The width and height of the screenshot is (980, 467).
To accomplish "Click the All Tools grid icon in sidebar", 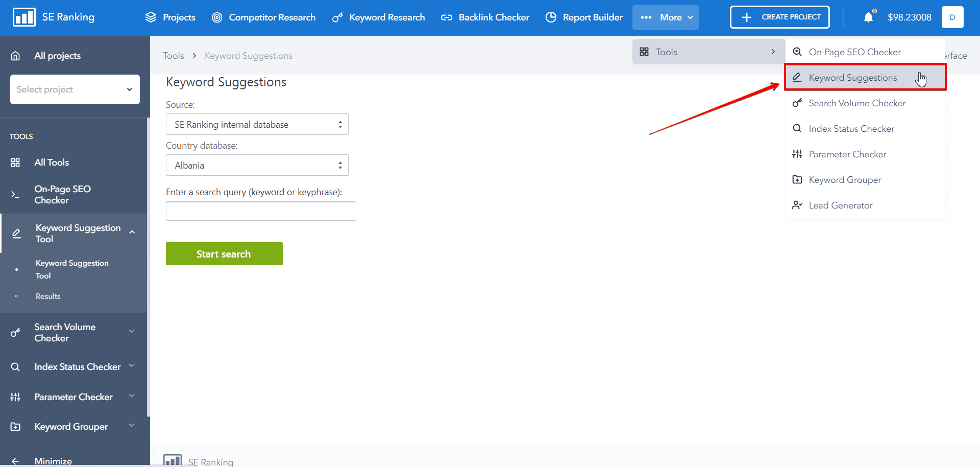I will tap(15, 162).
